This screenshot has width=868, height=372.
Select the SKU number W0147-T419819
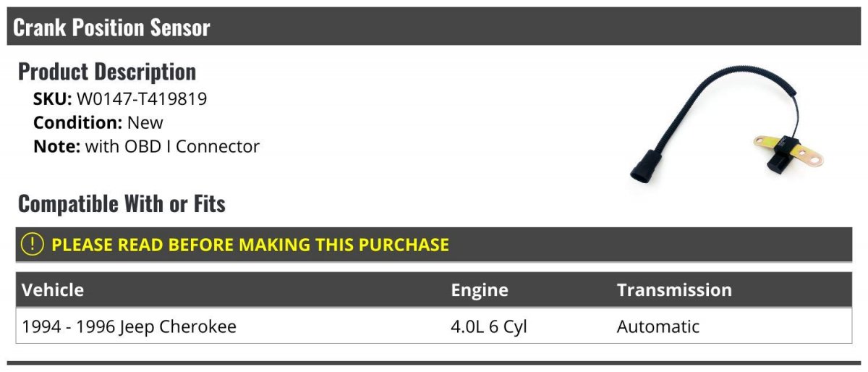[142, 99]
